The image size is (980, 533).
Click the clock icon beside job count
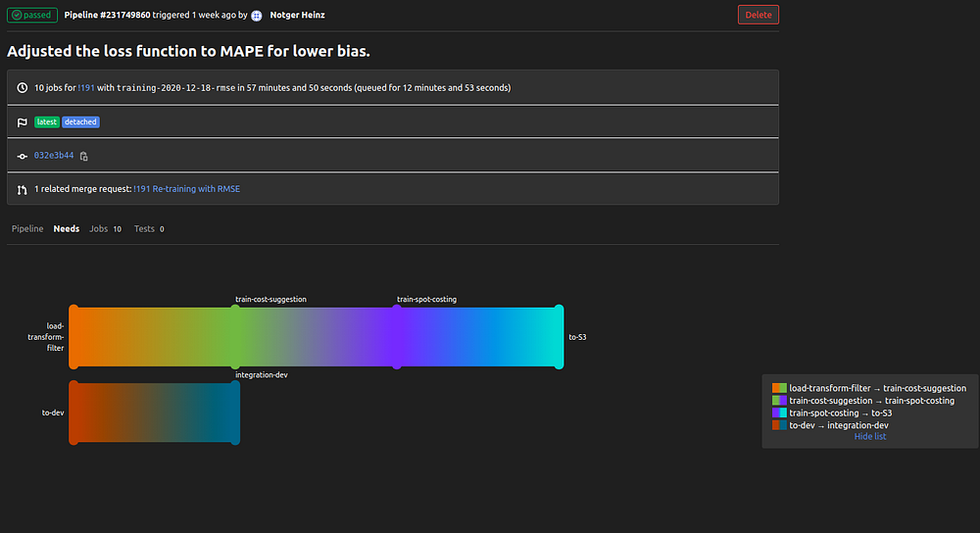(x=23, y=88)
